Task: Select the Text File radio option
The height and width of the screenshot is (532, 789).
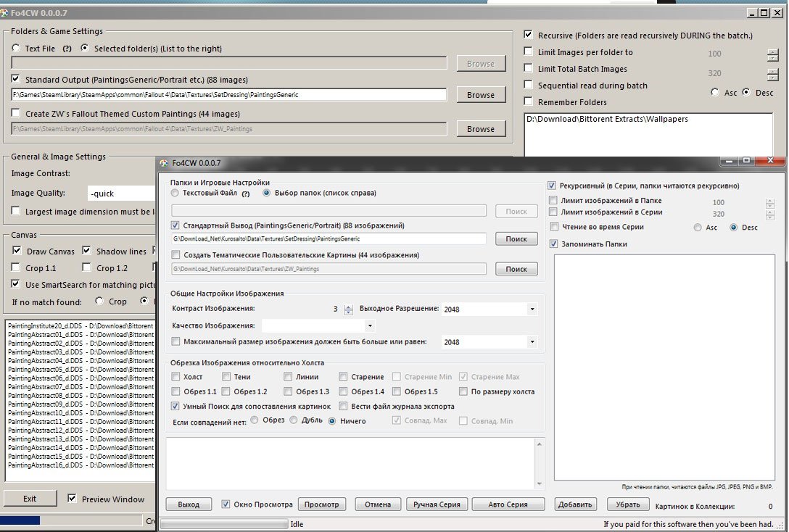Action: click(x=16, y=49)
